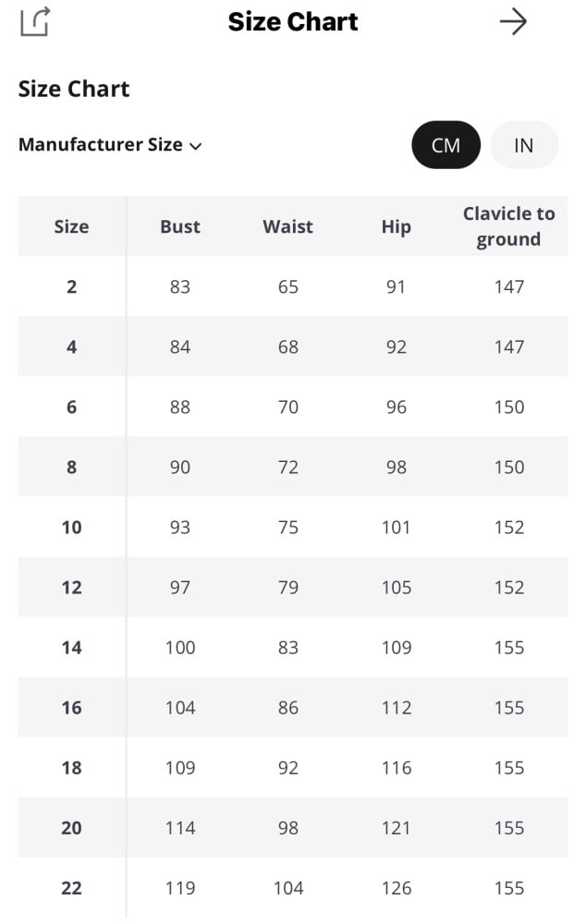The width and height of the screenshot is (586, 924).
Task: Select the size 22 row label
Action: 71,888
